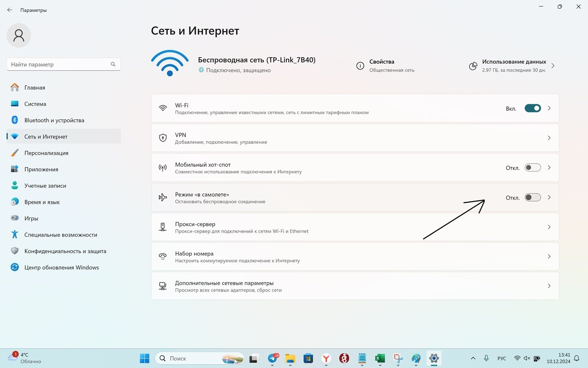
Task: Open Yandex Browser from the taskbar
Action: [x=326, y=359]
